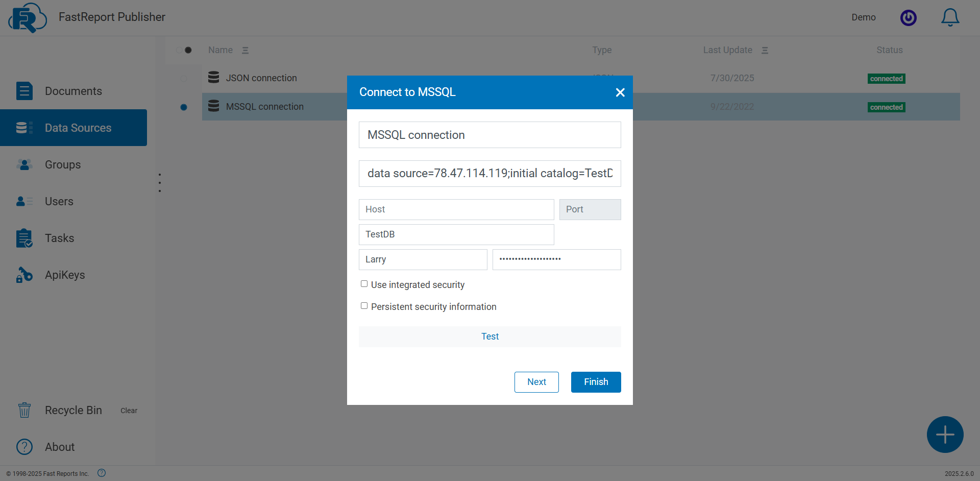Click the vertical three-dot panel handle

pos(160,183)
